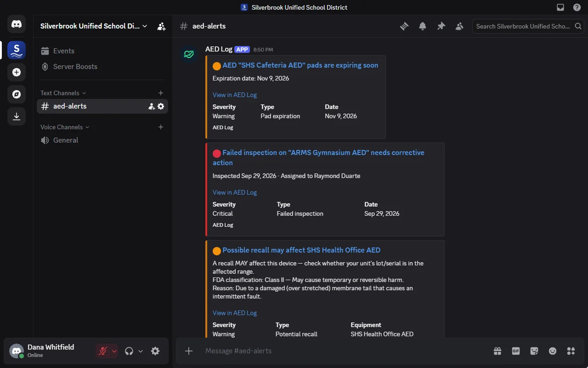This screenshot has height=368, width=588.
Task: Toggle headphones deafen
Action: click(129, 351)
